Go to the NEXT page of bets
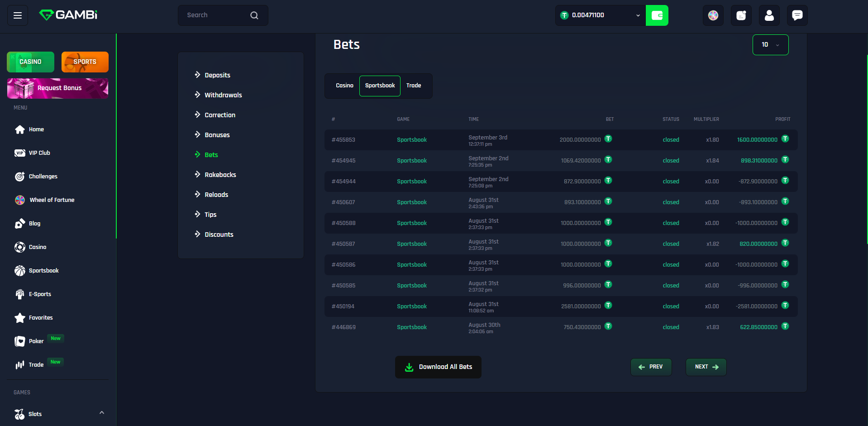 [x=706, y=367]
